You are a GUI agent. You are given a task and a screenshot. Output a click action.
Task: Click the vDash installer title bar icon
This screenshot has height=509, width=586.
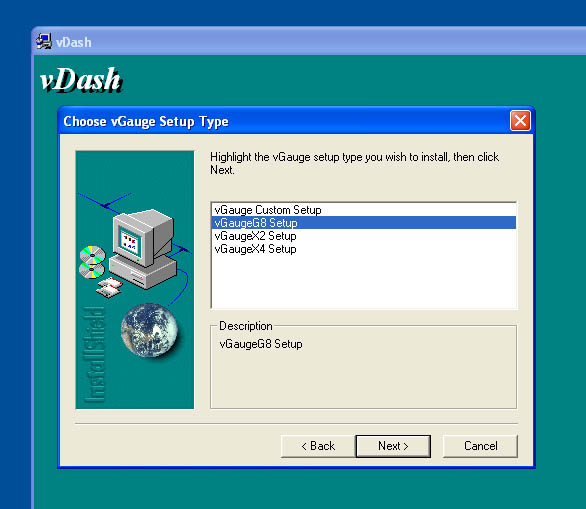coord(44,41)
